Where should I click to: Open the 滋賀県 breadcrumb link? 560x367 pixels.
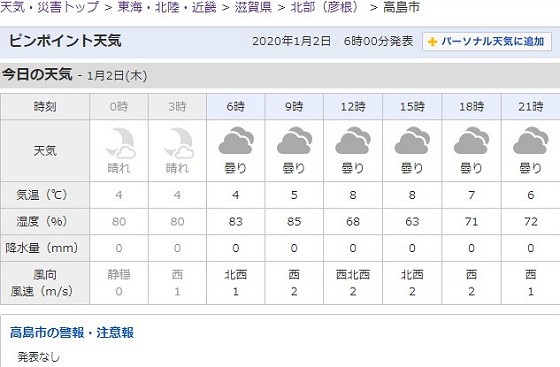coord(253,7)
